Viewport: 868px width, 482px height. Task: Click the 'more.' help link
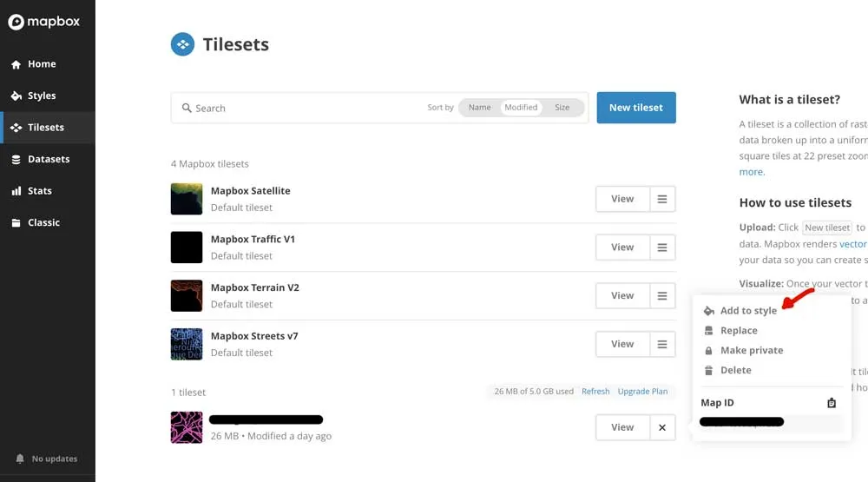click(752, 172)
